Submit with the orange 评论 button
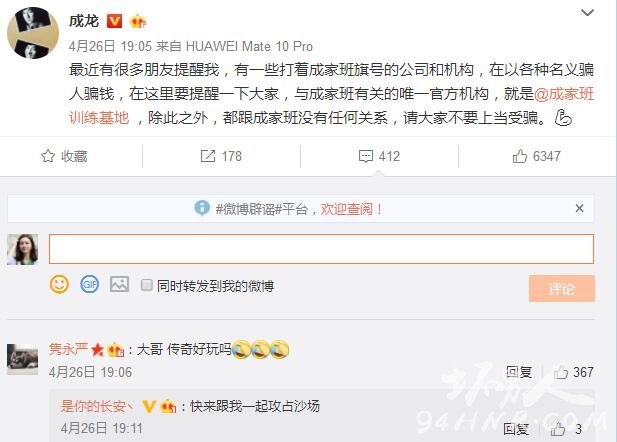Viewport: 617px width, 442px height. tap(562, 289)
